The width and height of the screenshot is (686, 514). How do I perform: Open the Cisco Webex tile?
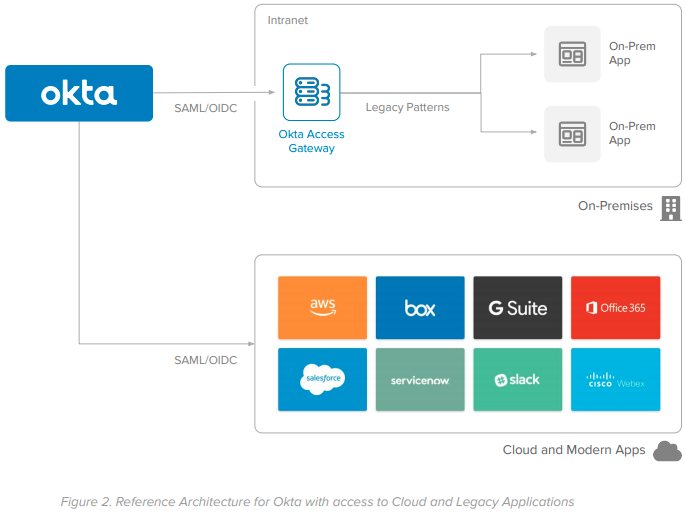pyautogui.click(x=616, y=379)
